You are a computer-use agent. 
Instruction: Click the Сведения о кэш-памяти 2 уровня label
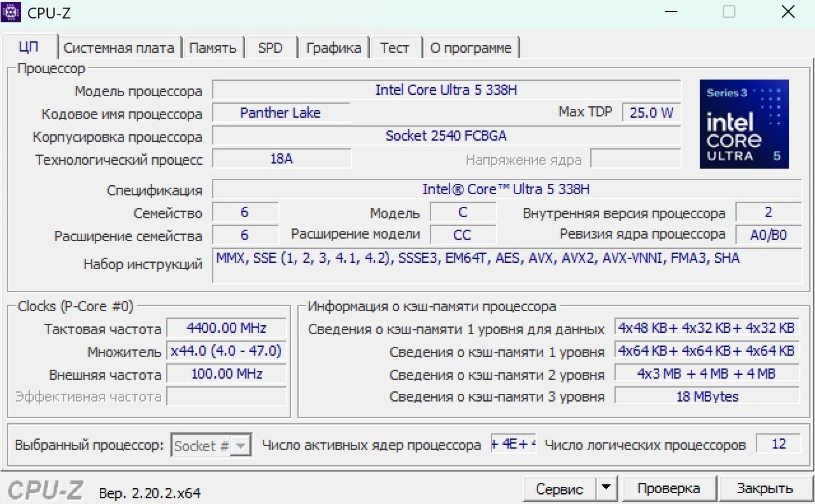tap(497, 375)
